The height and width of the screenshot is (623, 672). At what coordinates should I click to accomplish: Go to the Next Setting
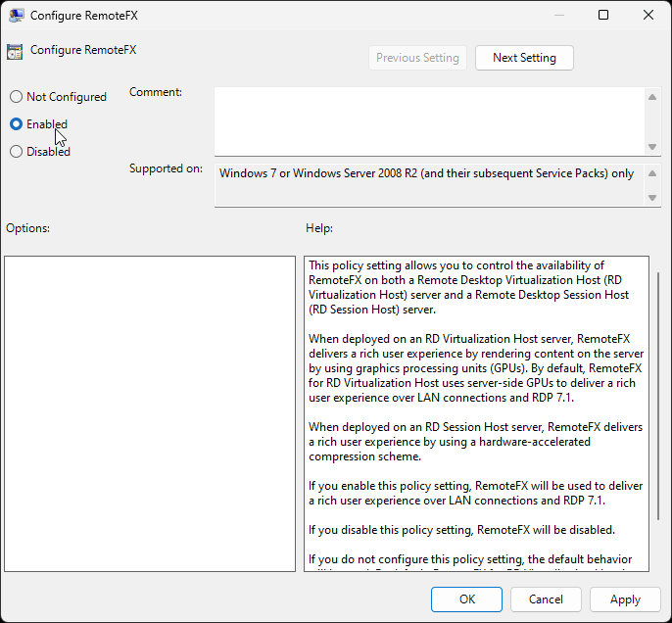tap(524, 58)
